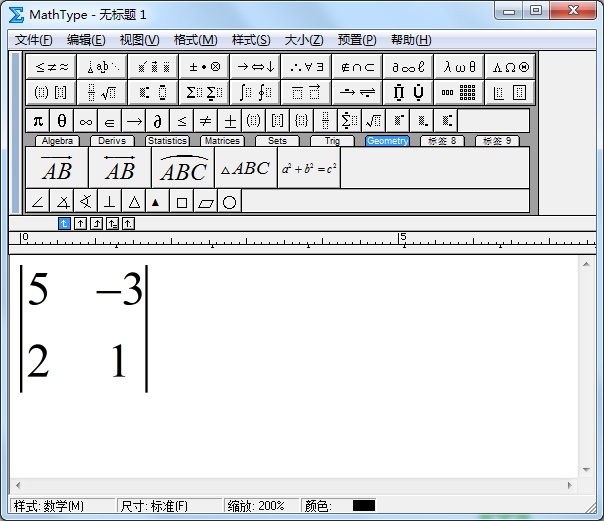Viewport: 604px width, 521px height.
Task: Click the -3 entry in the determinant
Action: [118, 291]
